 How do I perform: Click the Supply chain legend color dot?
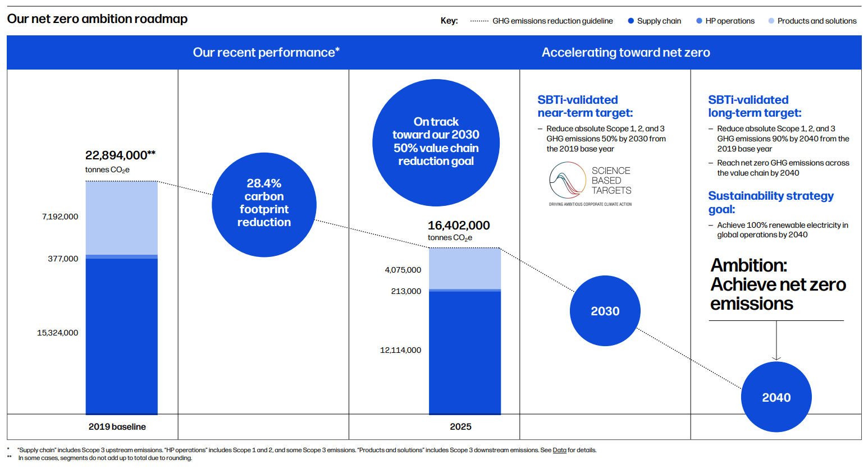[631, 21]
